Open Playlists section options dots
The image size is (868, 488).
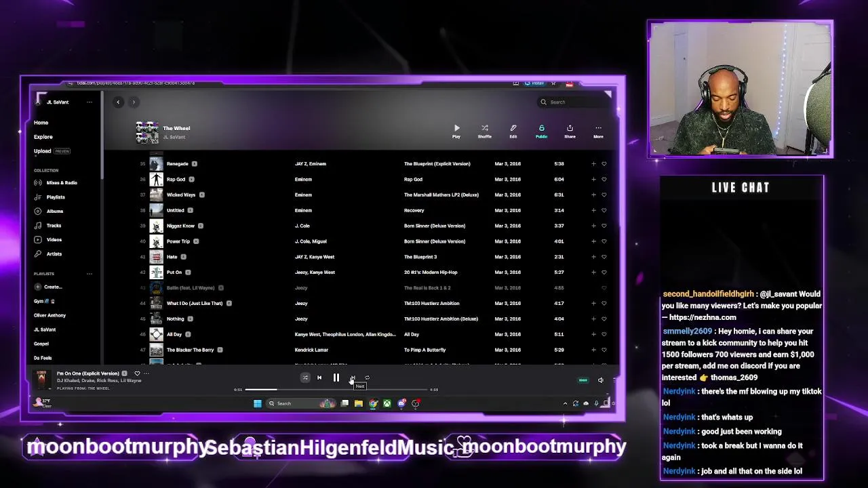tap(89, 274)
